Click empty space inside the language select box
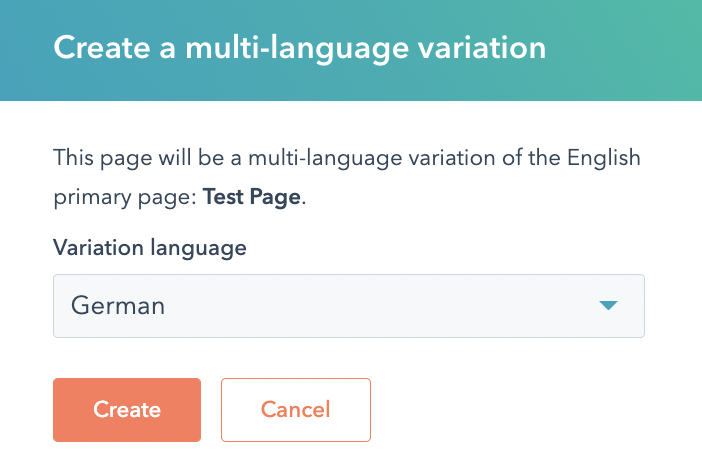 point(400,306)
